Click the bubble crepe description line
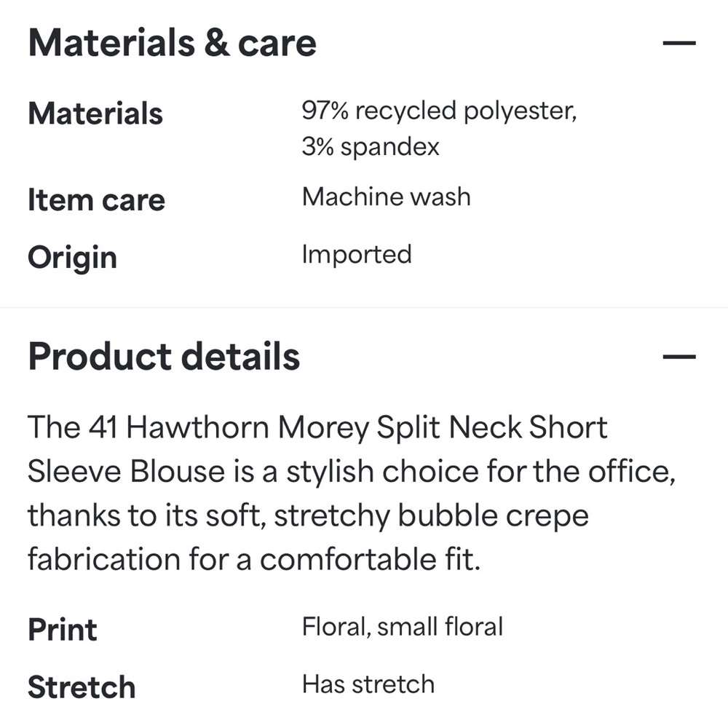The width and height of the screenshot is (728, 728). [x=308, y=515]
